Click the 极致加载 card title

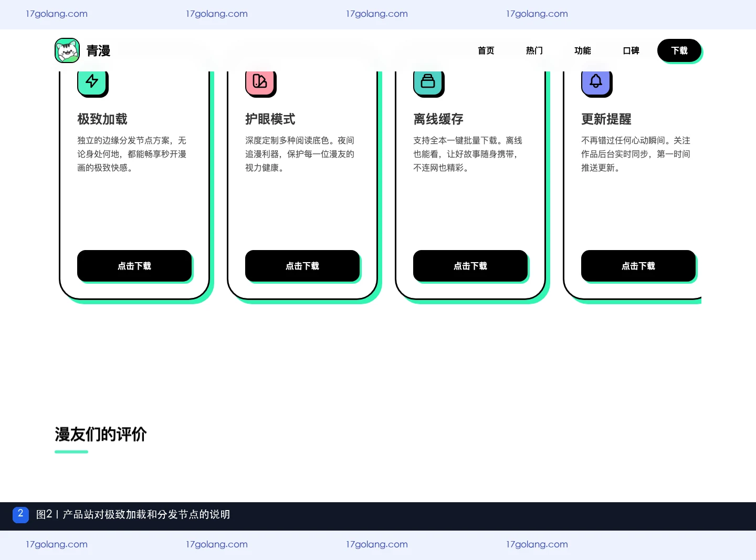(x=102, y=119)
